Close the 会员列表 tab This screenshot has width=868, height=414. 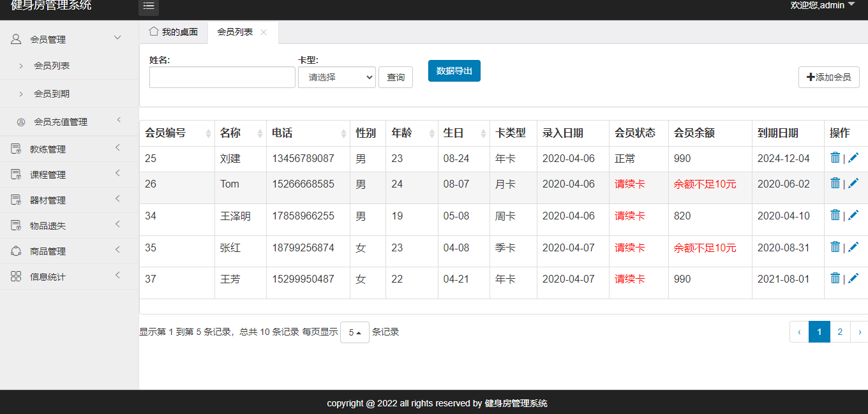pos(264,32)
